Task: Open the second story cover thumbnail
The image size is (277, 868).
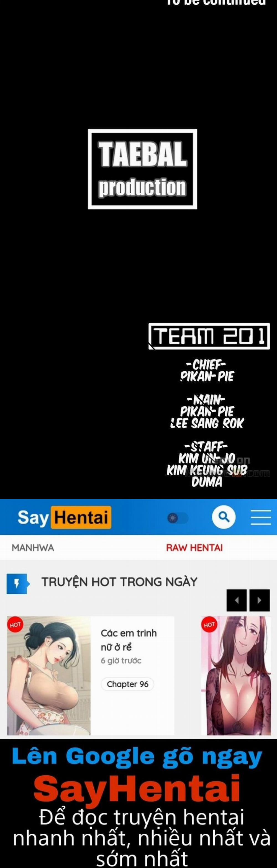Action: [236, 676]
